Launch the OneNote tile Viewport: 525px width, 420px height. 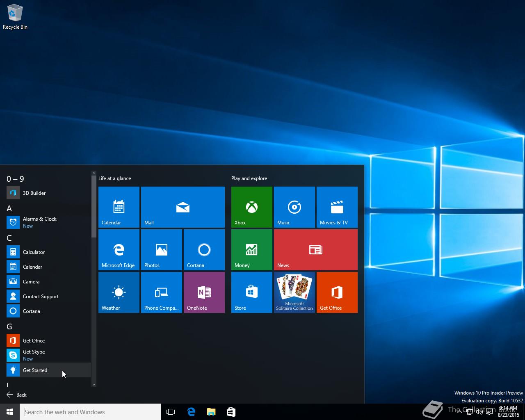click(x=204, y=292)
